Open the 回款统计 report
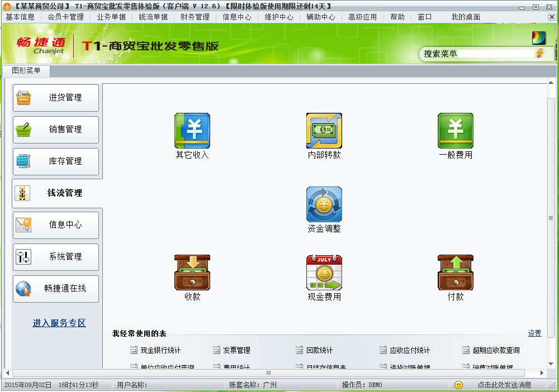This screenshot has height=392, width=559. click(319, 350)
